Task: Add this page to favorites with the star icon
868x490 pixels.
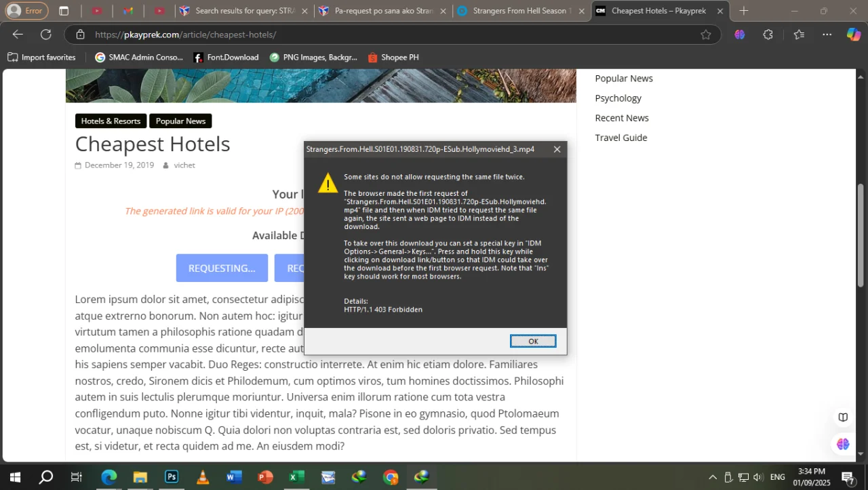Action: tap(706, 35)
